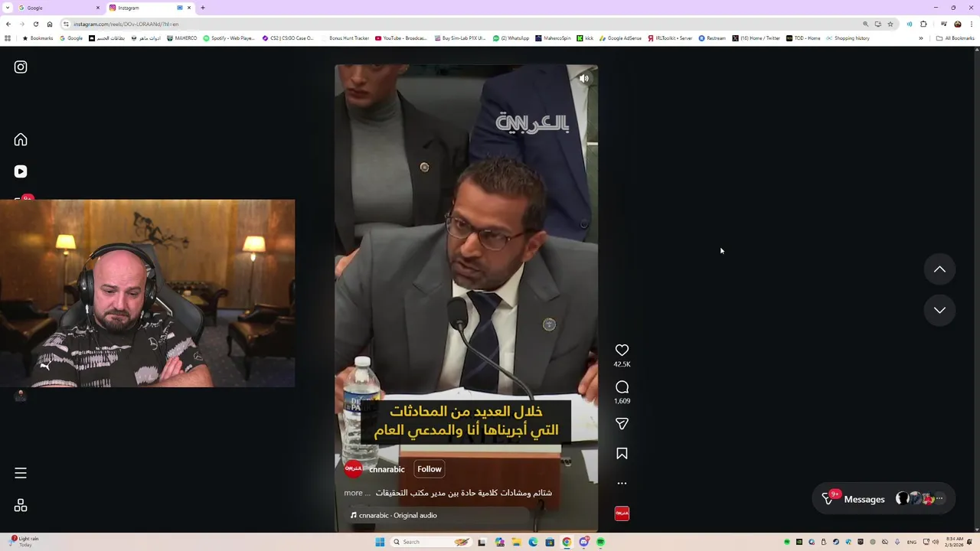Viewport: 980px width, 551px height.
Task: Open Spotify from the taskbar
Action: tap(601, 543)
